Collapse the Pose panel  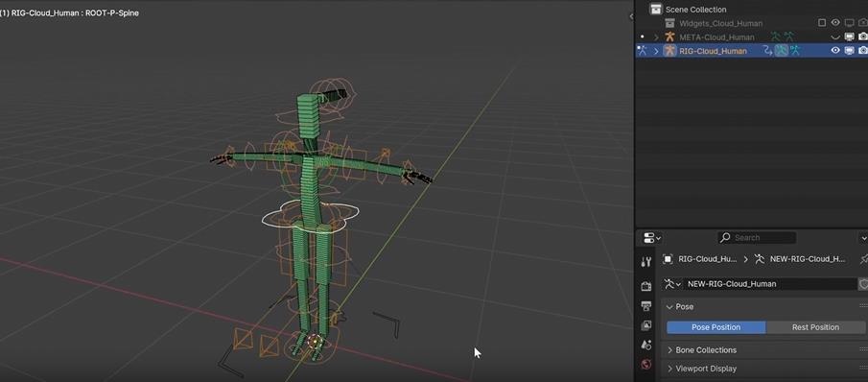coord(669,307)
